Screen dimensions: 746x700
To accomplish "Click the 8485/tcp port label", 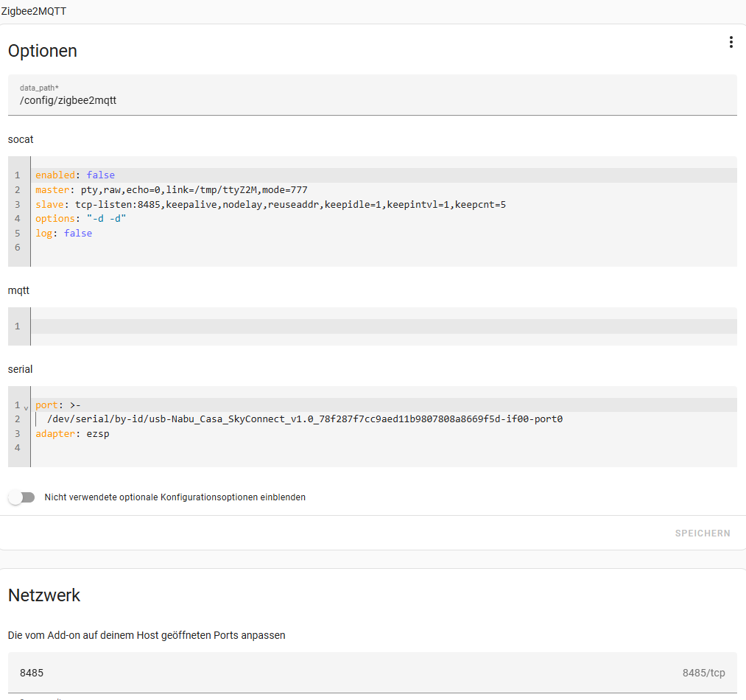I will click(x=703, y=673).
